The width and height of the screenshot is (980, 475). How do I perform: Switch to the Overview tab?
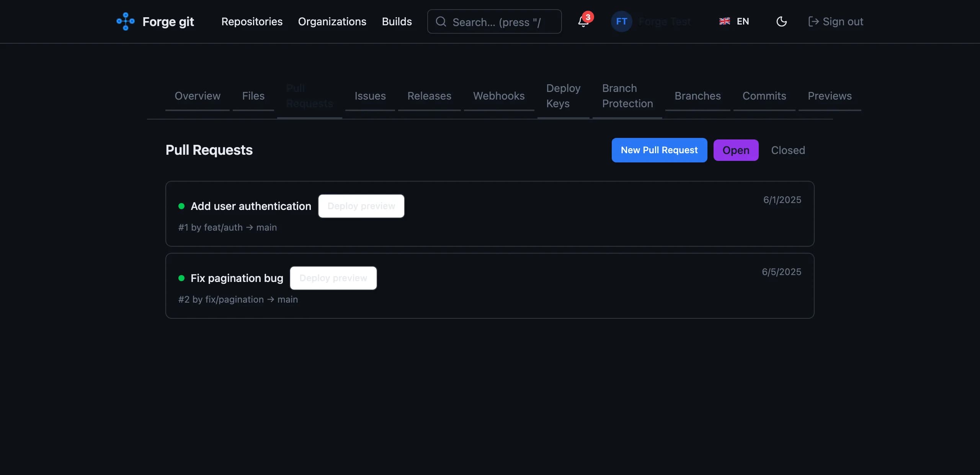[x=198, y=96]
